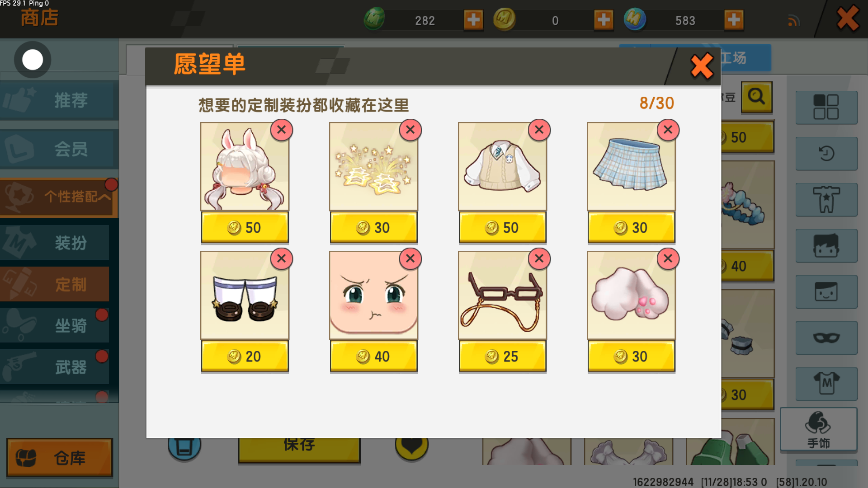Toggle the white circle record button
Image resolution: width=868 pixels, height=488 pixels.
(33, 60)
